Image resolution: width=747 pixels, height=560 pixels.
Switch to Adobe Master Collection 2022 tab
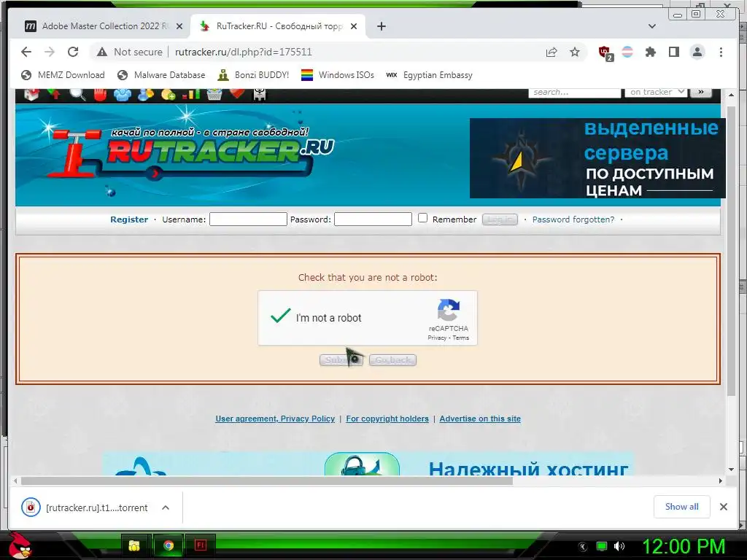[104, 26]
